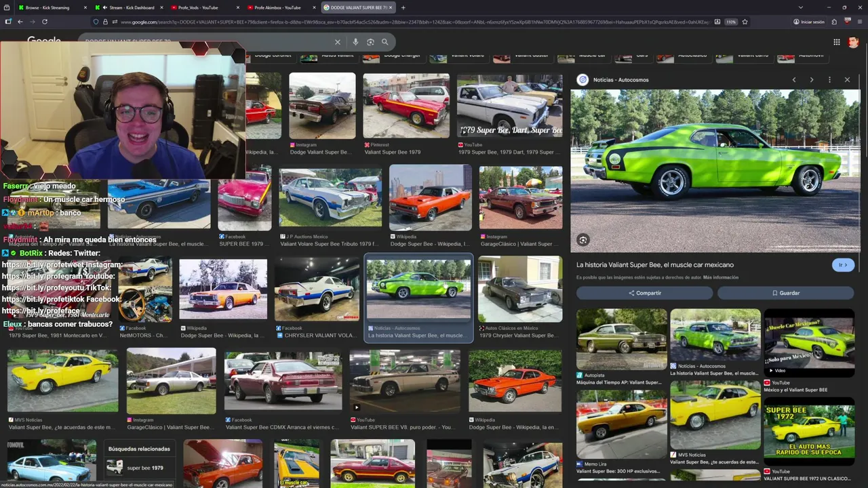Show next image in the preview panel

(x=812, y=80)
